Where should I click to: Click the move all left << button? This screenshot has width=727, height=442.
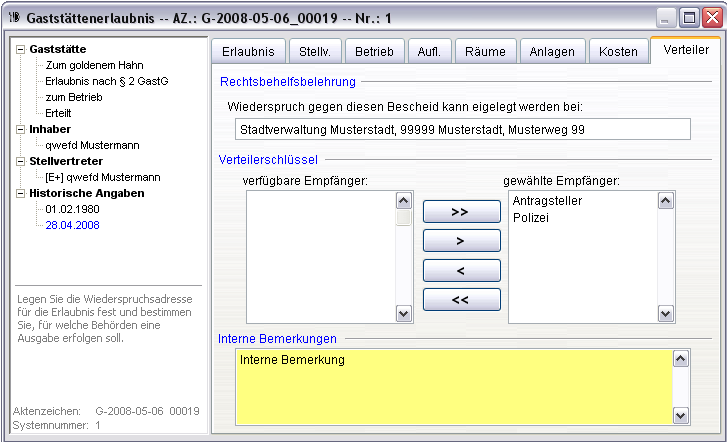(459, 299)
